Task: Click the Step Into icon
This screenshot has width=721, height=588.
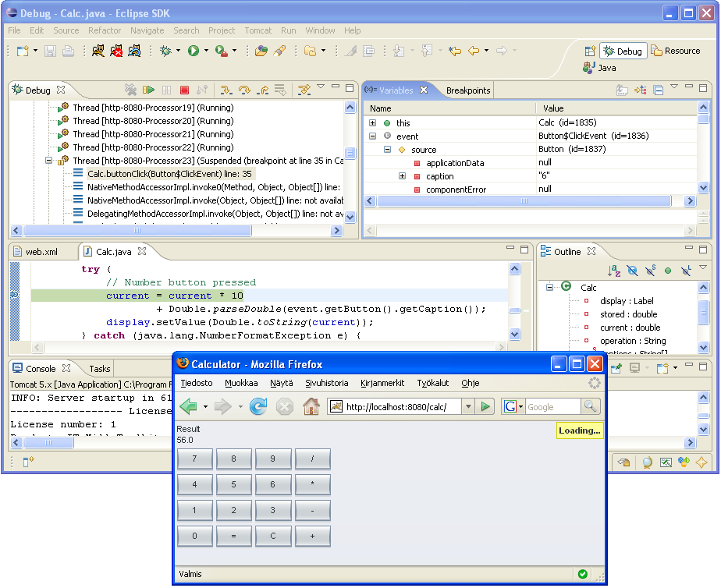Action: click(226, 90)
